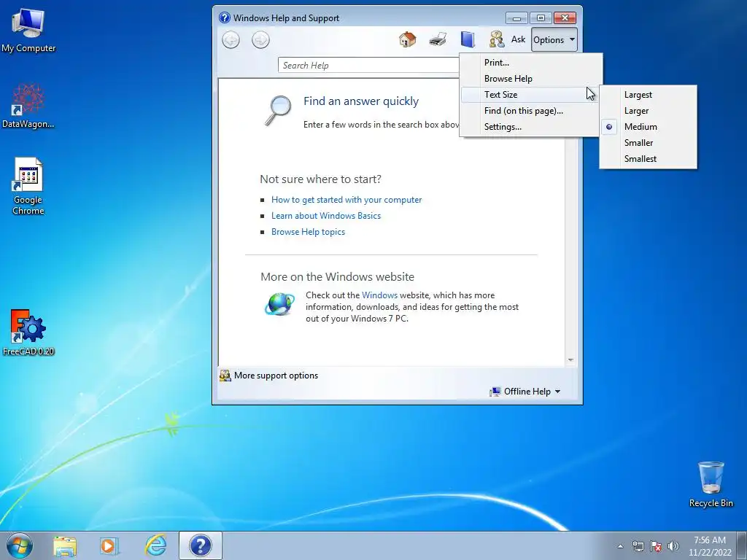The image size is (747, 560).
Task: Click the Ask label in toolbar
Action: pyautogui.click(x=519, y=39)
